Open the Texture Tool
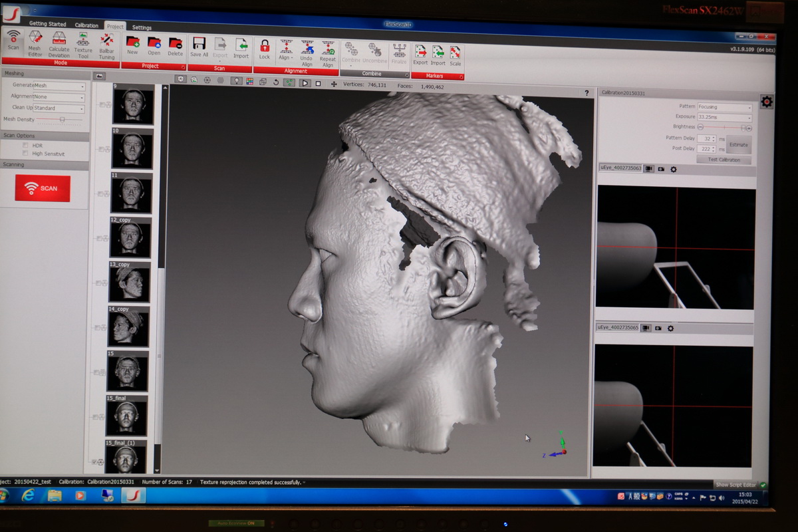Viewport: 798px width, 532px height. (x=83, y=43)
